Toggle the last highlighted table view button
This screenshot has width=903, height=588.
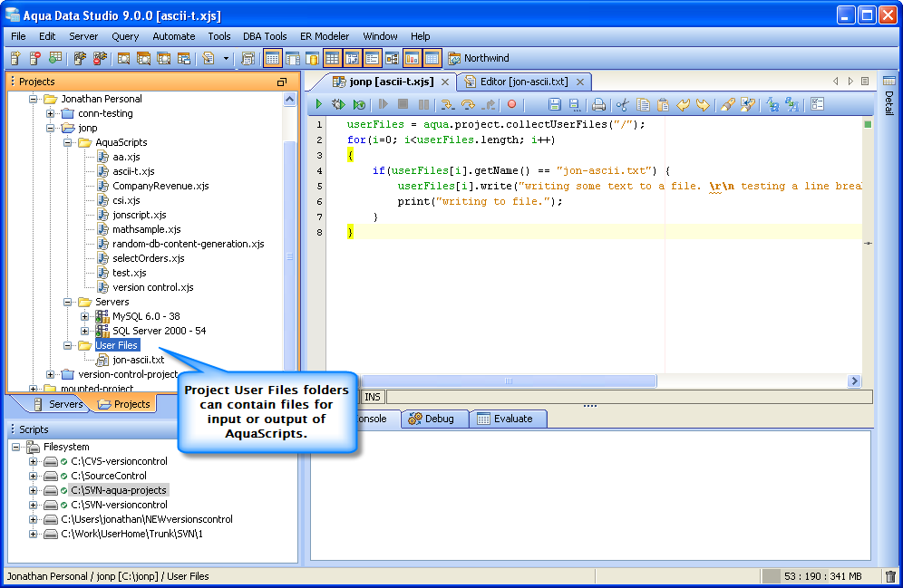(x=432, y=58)
